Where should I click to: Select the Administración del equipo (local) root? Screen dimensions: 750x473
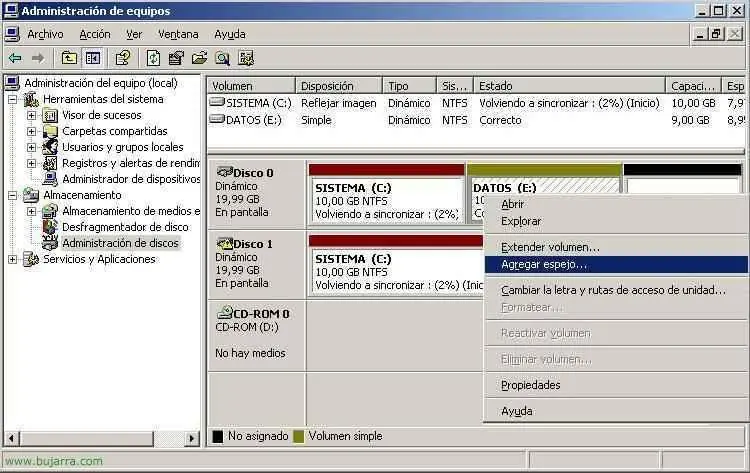coord(101,83)
